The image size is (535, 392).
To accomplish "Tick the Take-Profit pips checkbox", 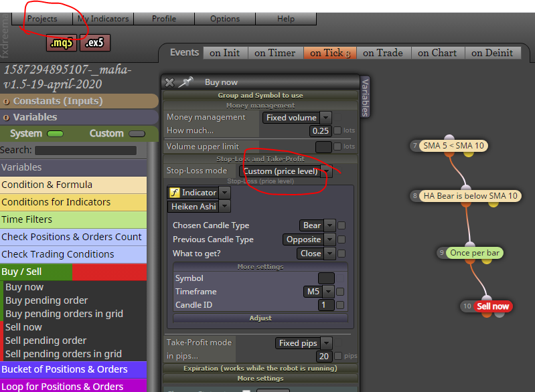I will click(x=338, y=356).
